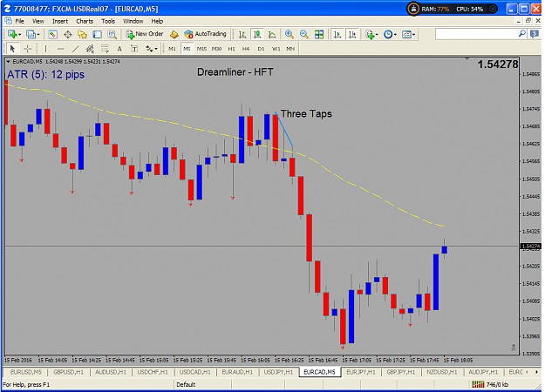
Task: Click the 'Three Taps' chart label
Action: click(306, 113)
